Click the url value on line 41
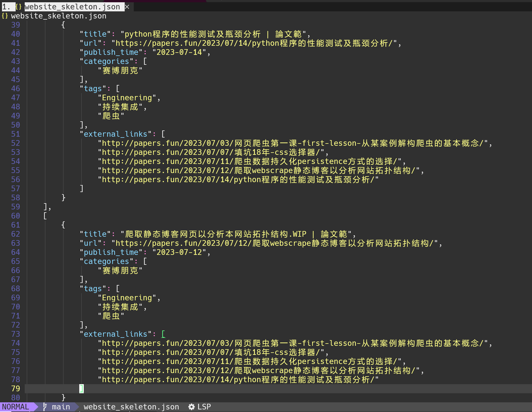This screenshot has height=412, width=532. point(254,43)
